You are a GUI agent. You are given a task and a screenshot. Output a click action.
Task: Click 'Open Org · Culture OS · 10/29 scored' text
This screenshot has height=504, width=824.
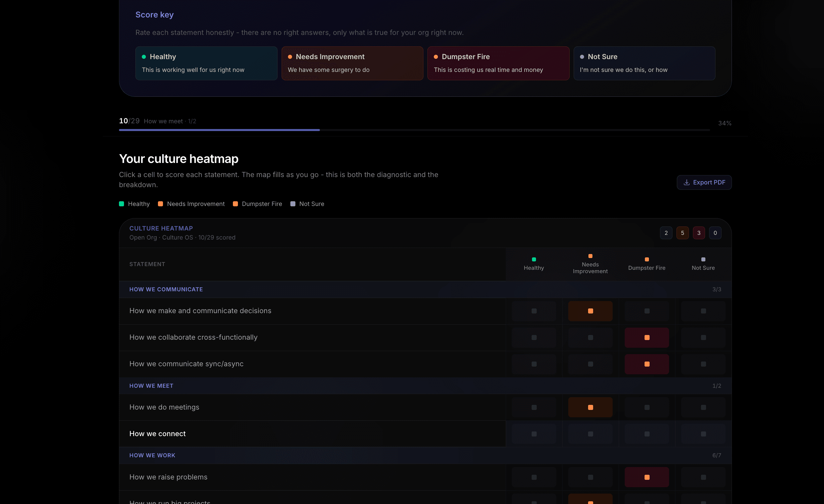point(182,238)
